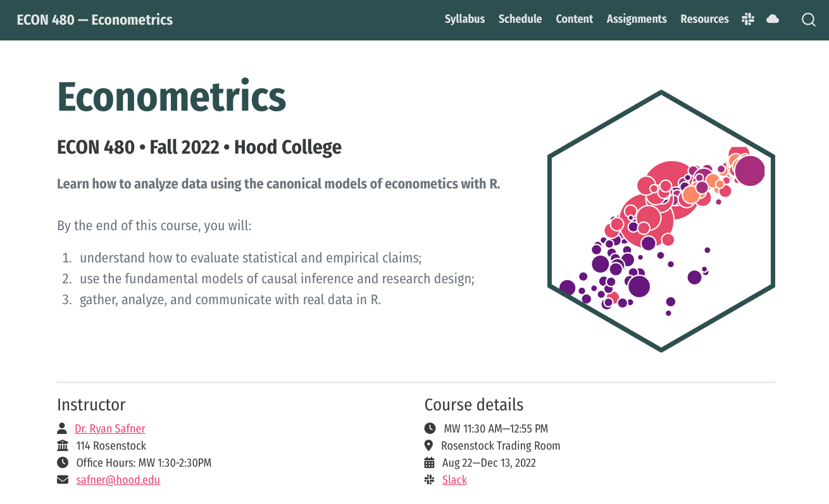
Task: Follow the Slack link in Course details
Action: pos(454,480)
